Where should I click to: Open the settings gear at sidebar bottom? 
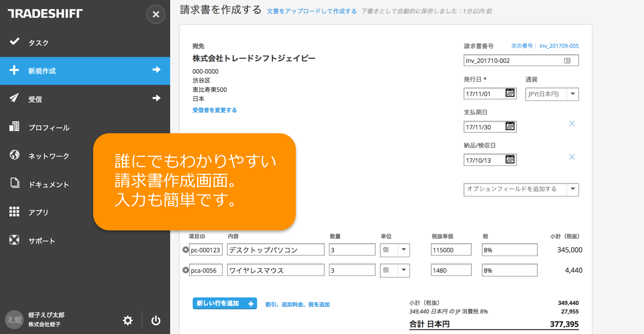(128, 320)
